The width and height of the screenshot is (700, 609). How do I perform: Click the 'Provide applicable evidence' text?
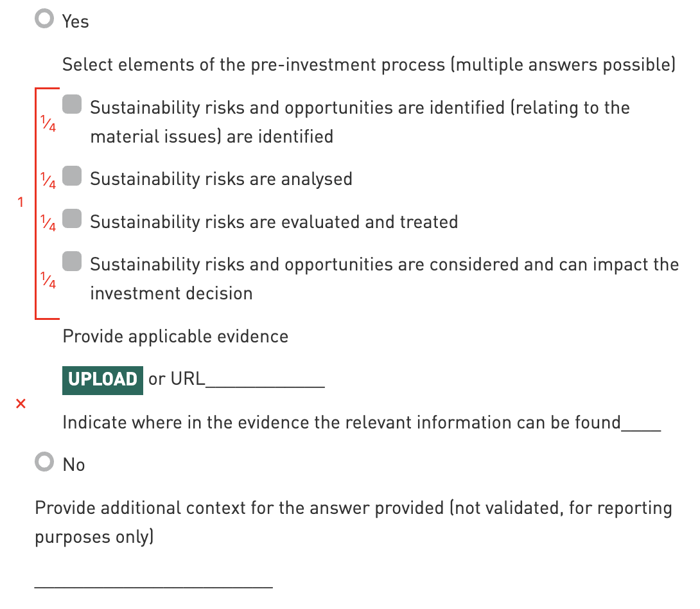(x=175, y=337)
